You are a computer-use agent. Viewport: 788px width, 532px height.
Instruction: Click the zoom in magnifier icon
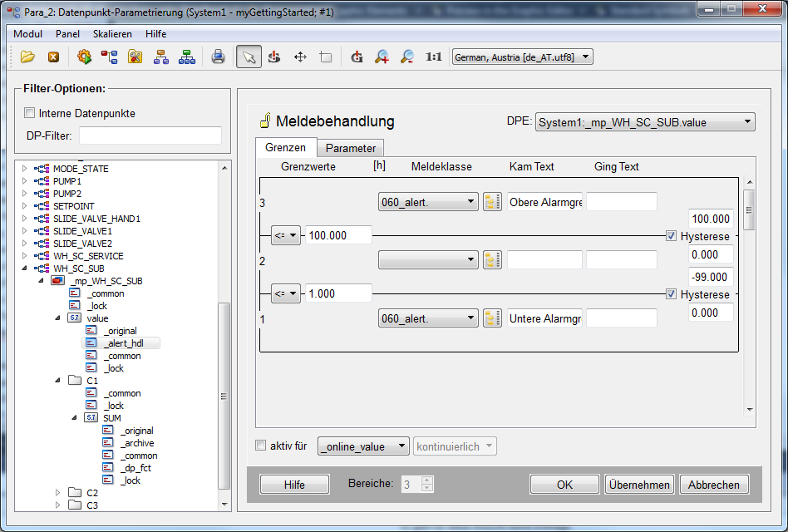382,57
